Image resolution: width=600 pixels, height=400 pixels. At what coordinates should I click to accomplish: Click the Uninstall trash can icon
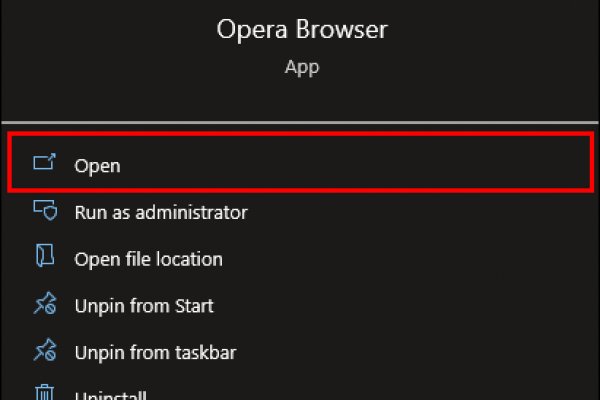click(x=45, y=393)
